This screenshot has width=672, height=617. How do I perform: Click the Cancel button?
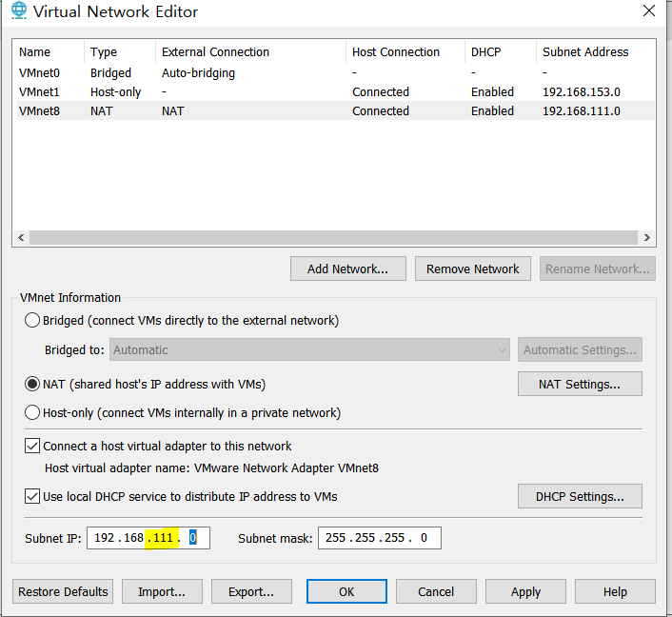click(436, 591)
